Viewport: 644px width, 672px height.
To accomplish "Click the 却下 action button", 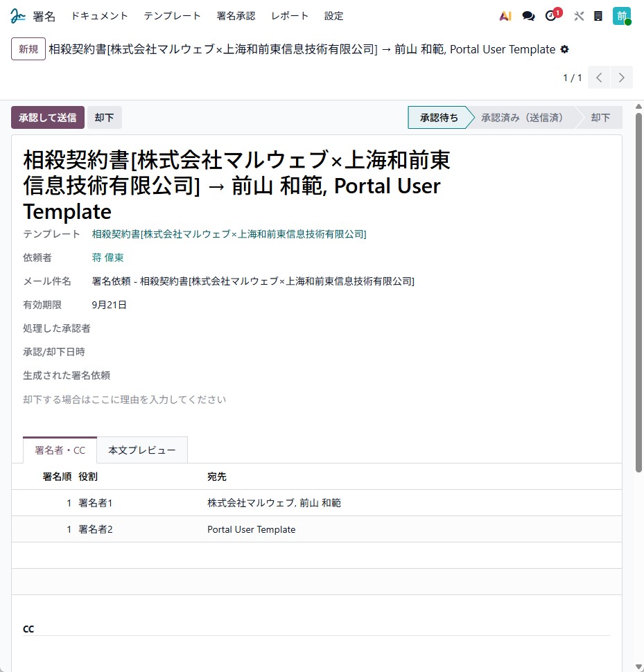I will 105,118.
